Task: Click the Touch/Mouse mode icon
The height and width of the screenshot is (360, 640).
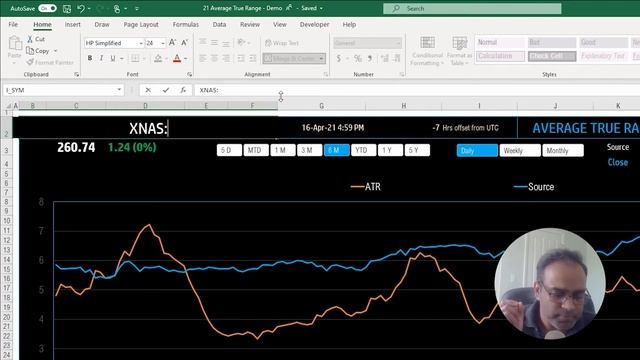Action: pos(117,8)
